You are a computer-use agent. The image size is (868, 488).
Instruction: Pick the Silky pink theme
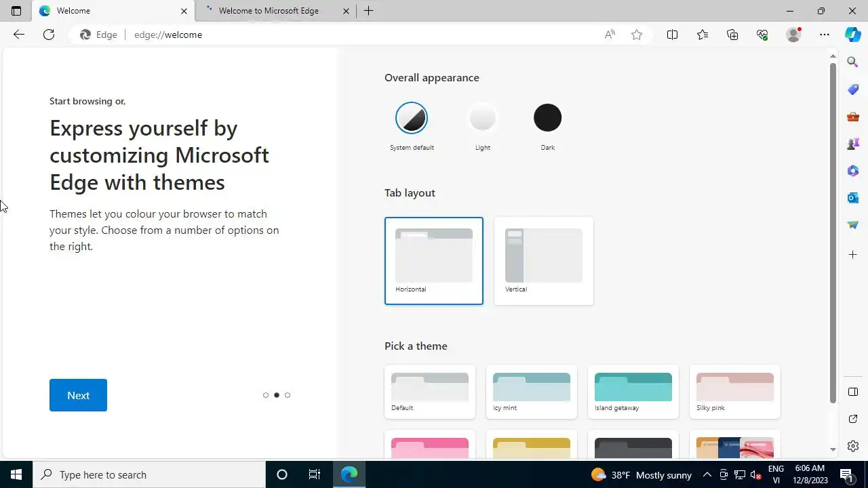coord(735,392)
